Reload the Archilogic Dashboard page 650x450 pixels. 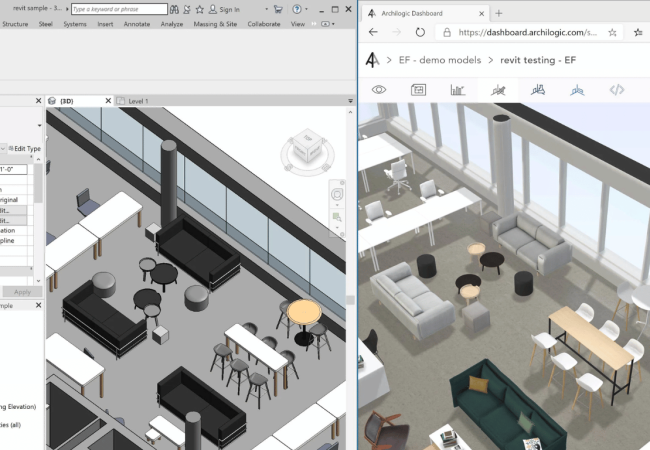[x=420, y=32]
